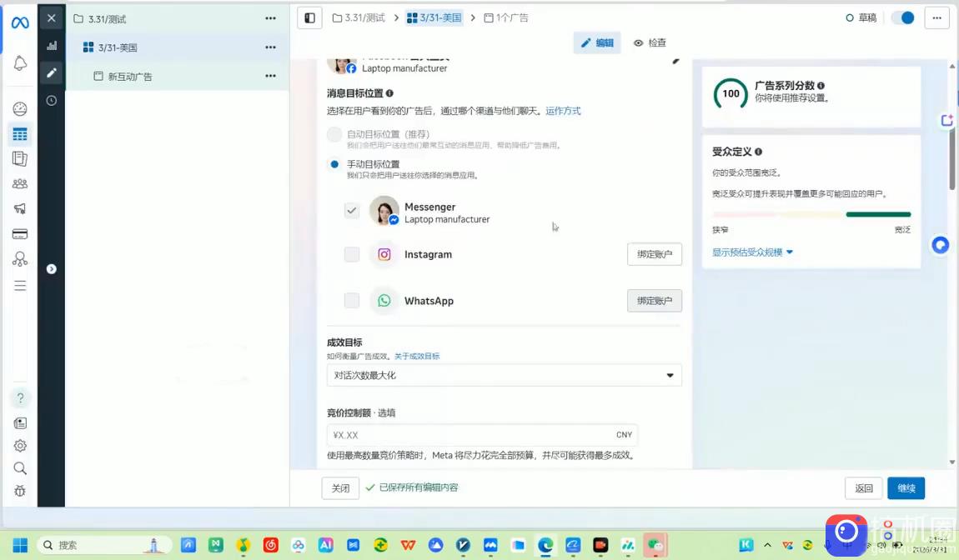Open the clock history icon
959x560 pixels.
(x=52, y=100)
